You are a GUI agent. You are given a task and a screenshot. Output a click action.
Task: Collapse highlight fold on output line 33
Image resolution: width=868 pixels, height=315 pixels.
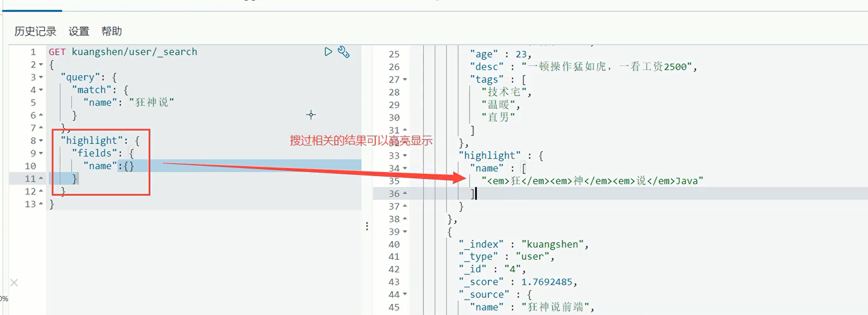pyautogui.click(x=405, y=156)
